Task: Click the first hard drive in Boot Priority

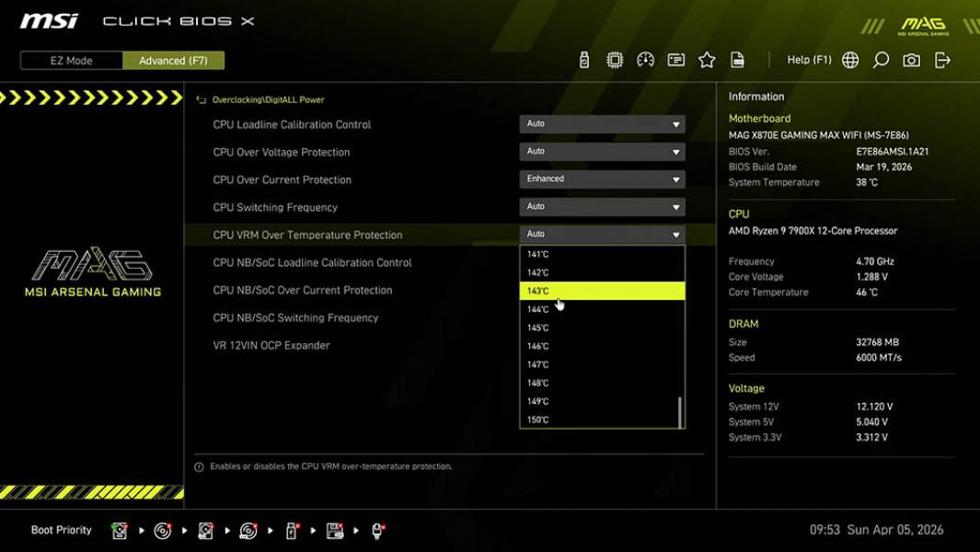Action: [120, 530]
